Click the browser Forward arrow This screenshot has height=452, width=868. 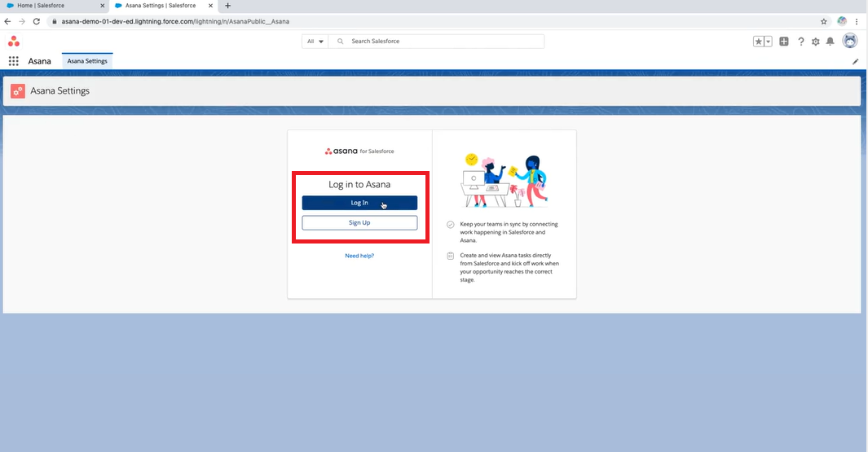pyautogui.click(x=21, y=21)
